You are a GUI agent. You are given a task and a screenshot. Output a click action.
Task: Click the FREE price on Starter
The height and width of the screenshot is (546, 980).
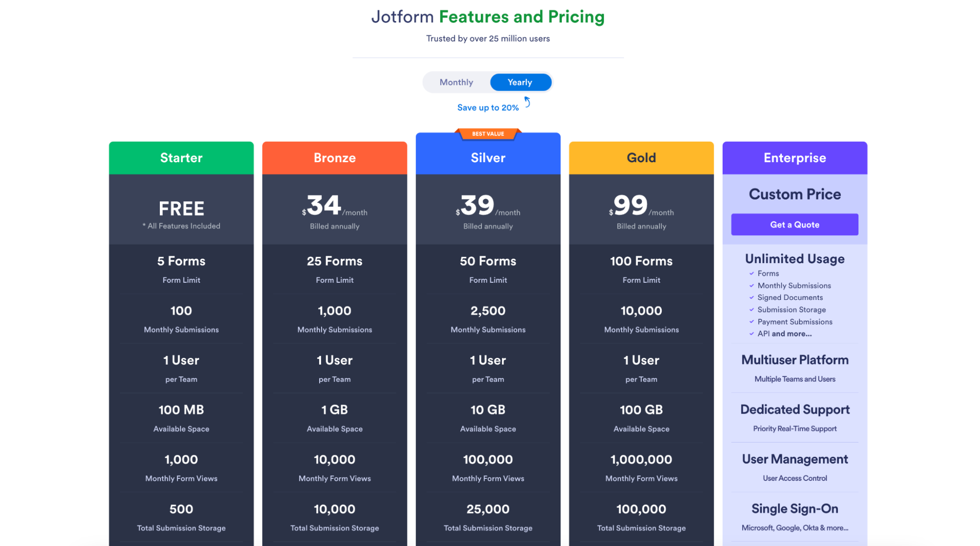point(181,209)
